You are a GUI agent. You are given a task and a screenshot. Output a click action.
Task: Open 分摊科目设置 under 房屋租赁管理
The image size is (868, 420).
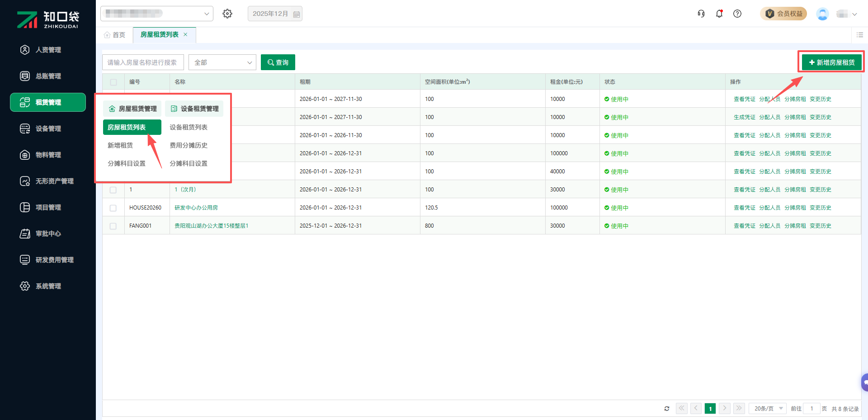(127, 163)
